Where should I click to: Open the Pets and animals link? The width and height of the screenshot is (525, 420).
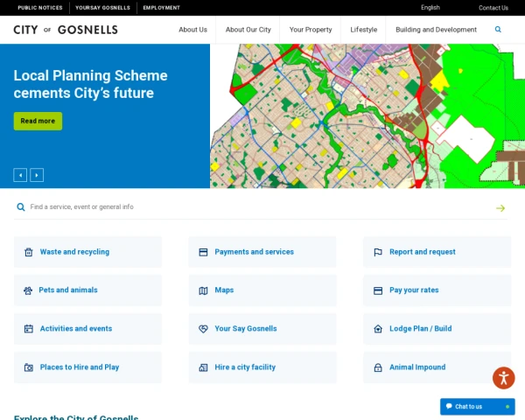(x=87, y=290)
